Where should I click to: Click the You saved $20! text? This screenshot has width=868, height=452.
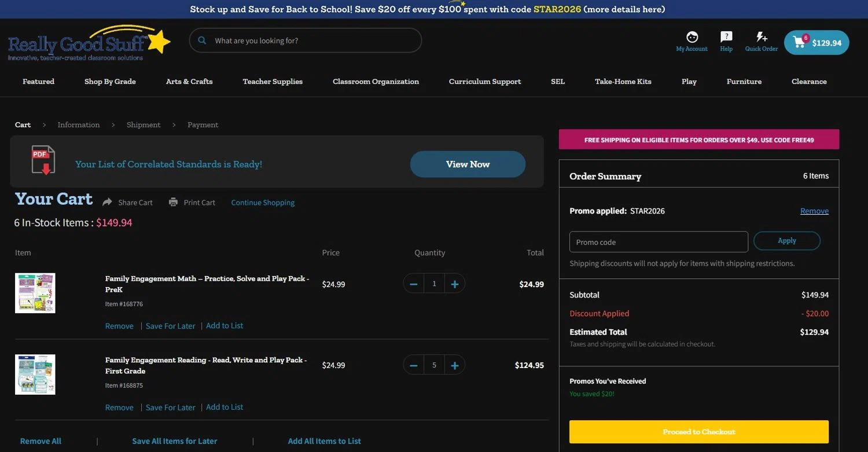tap(592, 394)
